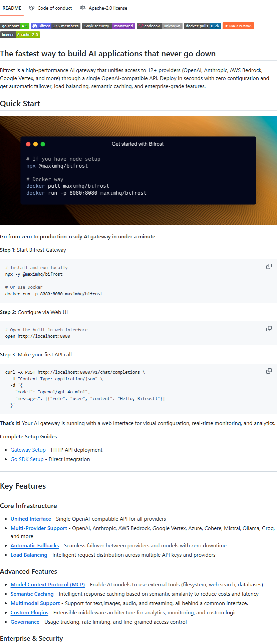Switch to Code of conduct tab
This screenshot has width=277, height=644.
pos(50,8)
